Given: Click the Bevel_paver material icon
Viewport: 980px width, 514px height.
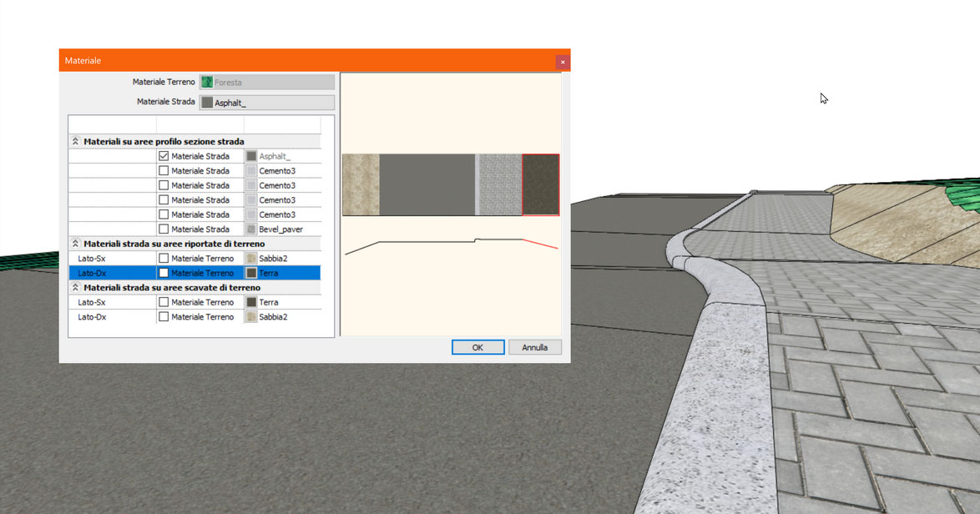Looking at the screenshot, I should (251, 229).
